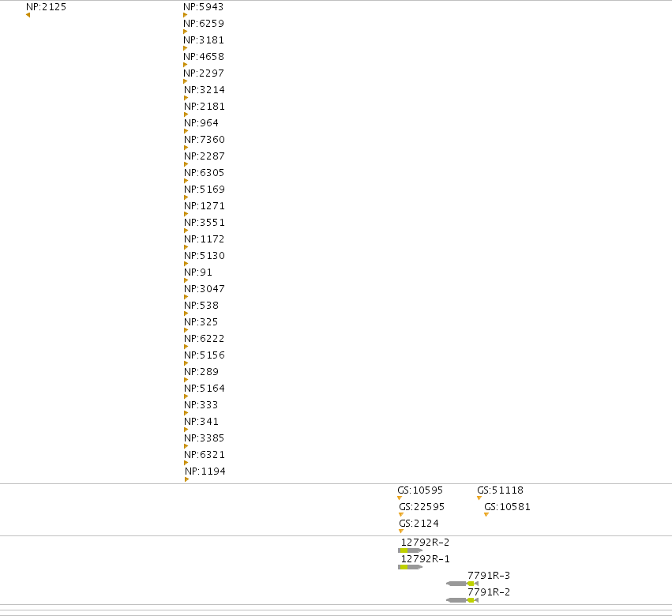Select the NP:3047 feature
Screen dimensions: 672x616
point(205,289)
